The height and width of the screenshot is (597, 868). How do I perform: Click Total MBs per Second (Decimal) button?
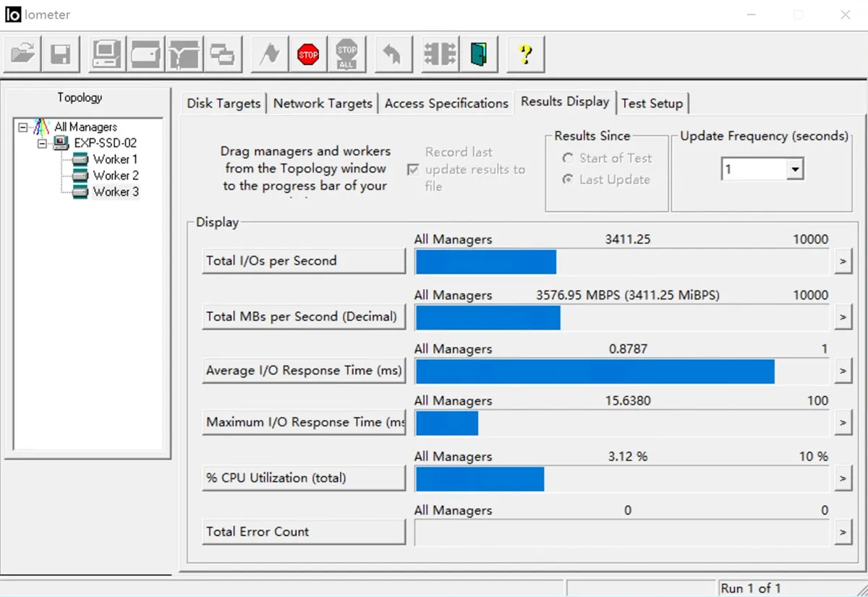click(304, 317)
